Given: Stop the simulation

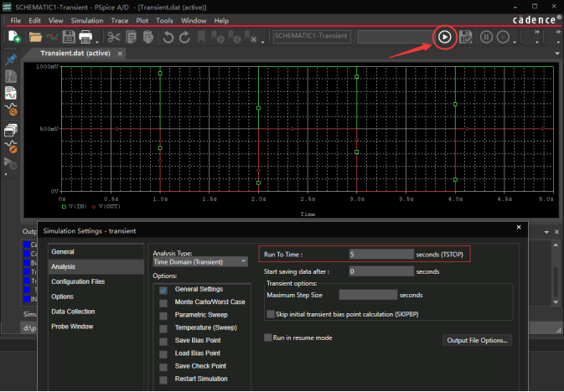Looking at the screenshot, I should pyautogui.click(x=503, y=37).
